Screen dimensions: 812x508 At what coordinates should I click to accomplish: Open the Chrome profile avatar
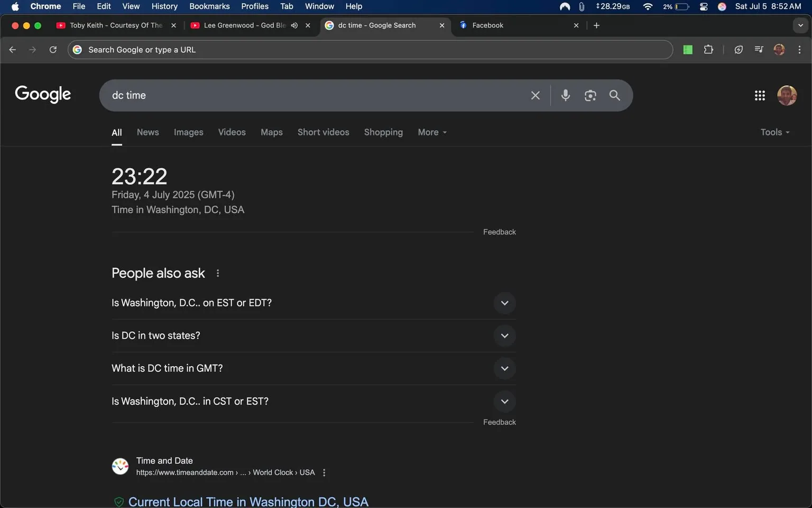coord(779,49)
